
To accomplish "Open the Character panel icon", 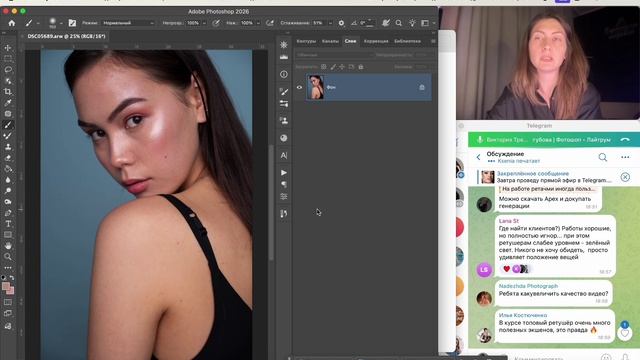I will pos(284,156).
